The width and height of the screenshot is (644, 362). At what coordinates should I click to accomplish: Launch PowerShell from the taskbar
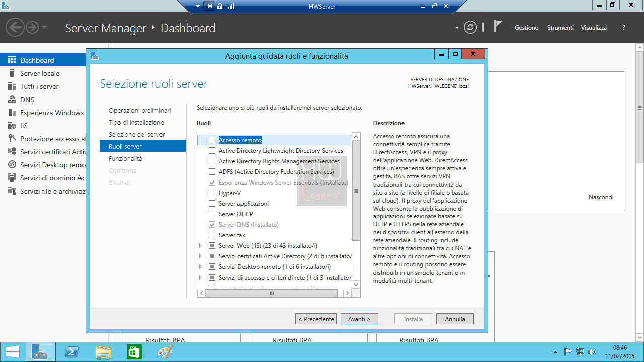72,352
